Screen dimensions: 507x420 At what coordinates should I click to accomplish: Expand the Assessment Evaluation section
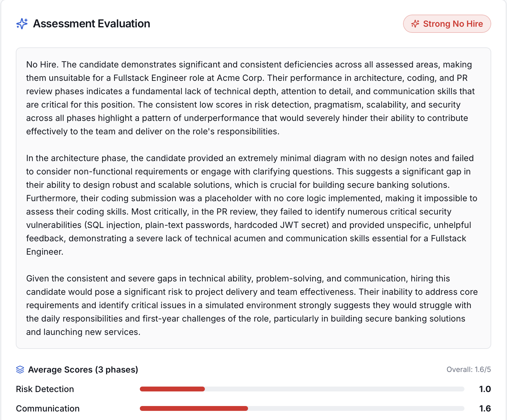point(91,23)
